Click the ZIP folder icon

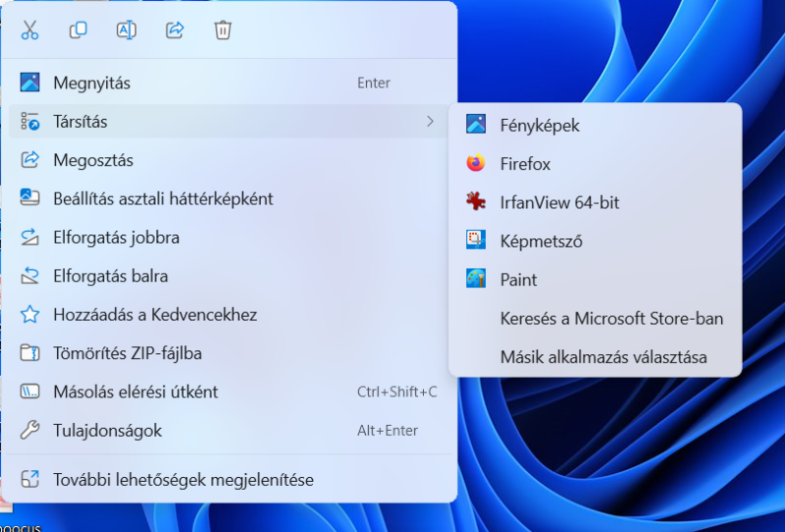click(29, 352)
